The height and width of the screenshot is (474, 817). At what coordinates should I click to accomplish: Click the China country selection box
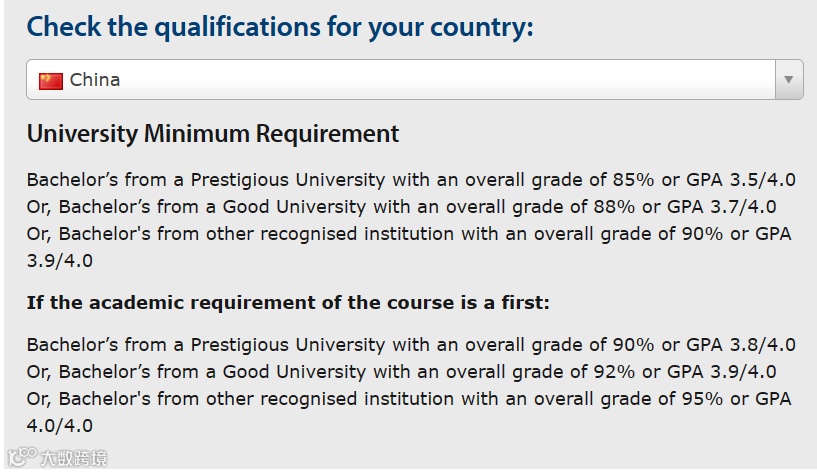[x=415, y=80]
